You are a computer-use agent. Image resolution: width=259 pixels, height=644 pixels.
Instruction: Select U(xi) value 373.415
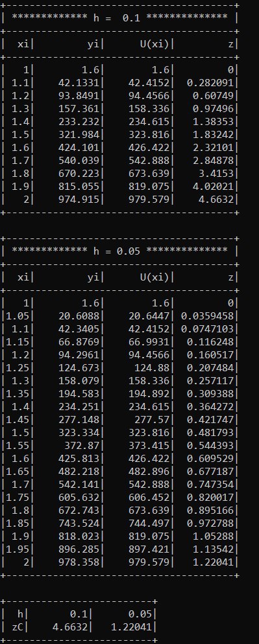click(149, 446)
